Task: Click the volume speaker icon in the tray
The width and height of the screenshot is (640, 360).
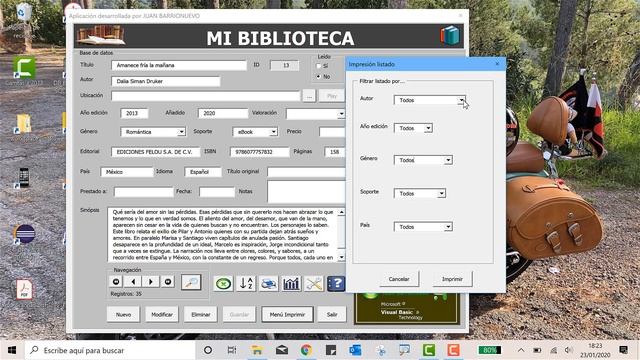Action: 569,350
